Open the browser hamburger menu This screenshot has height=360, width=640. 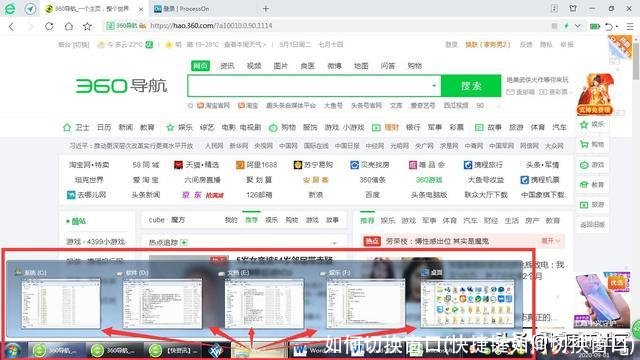pyautogui.click(x=630, y=27)
